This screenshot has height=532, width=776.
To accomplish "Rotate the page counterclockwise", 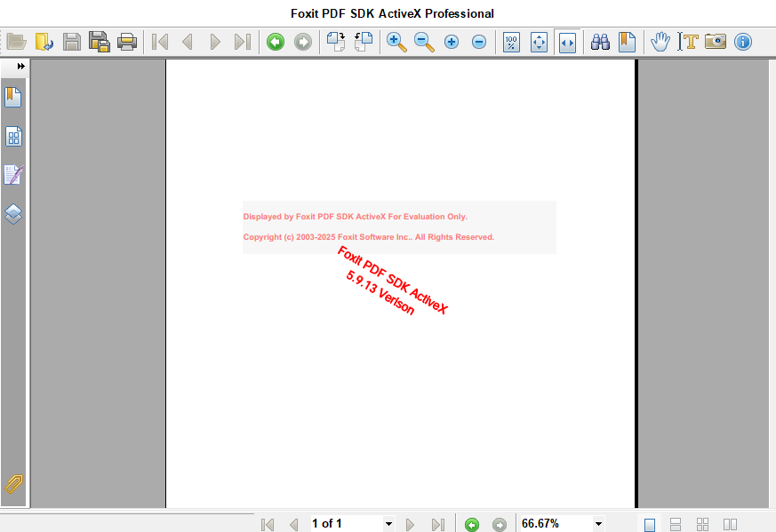I will tap(364, 42).
